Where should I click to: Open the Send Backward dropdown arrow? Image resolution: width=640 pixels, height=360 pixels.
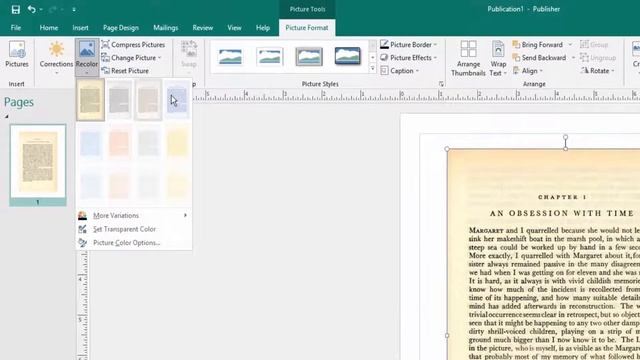(x=573, y=58)
